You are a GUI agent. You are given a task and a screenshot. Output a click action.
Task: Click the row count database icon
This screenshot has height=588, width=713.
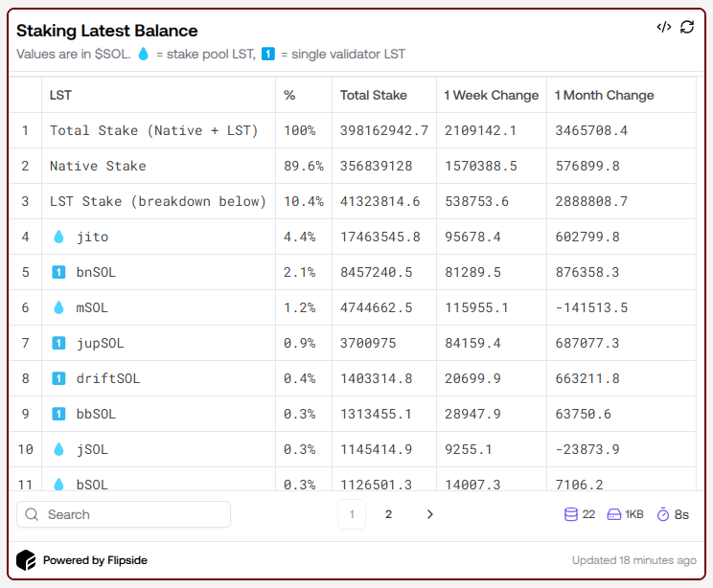click(571, 514)
